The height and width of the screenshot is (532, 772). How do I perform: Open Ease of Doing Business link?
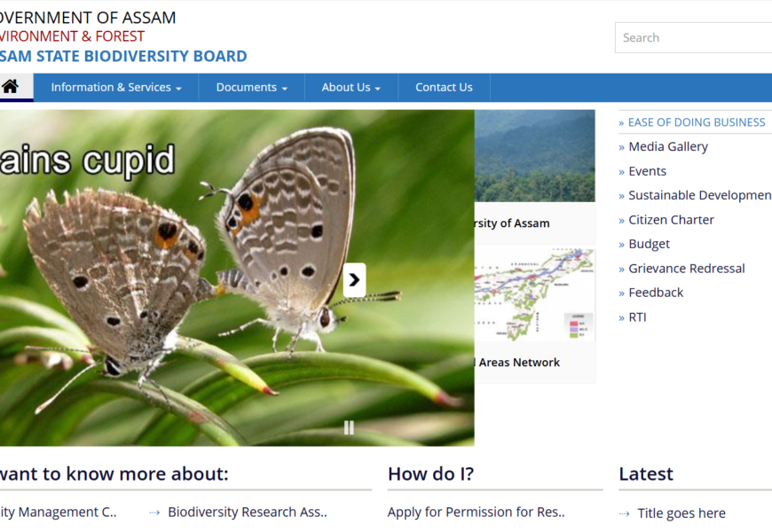696,122
